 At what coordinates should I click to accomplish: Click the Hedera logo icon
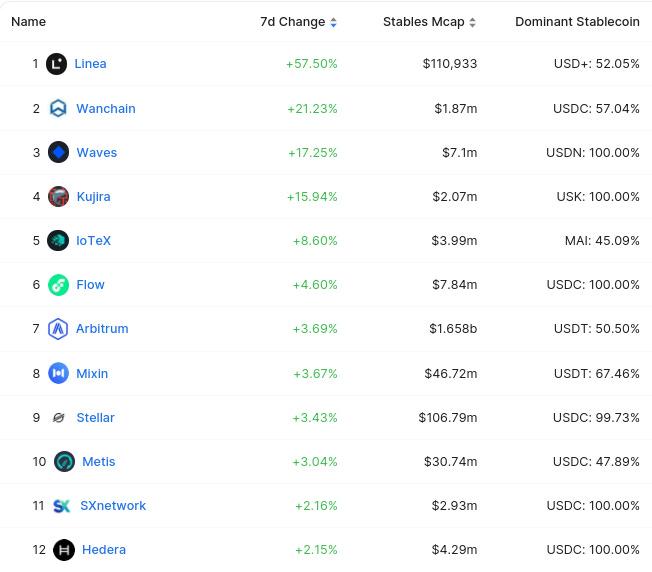pyautogui.click(x=64, y=550)
